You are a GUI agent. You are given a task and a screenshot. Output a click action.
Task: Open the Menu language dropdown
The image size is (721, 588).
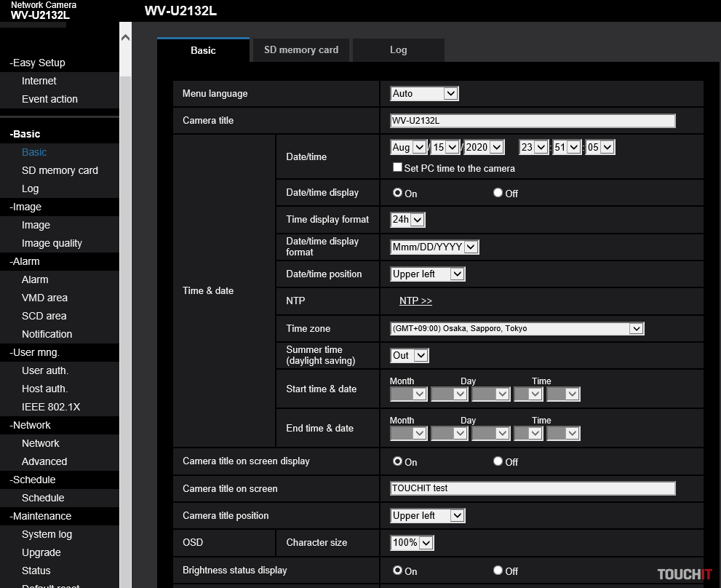[x=423, y=93]
